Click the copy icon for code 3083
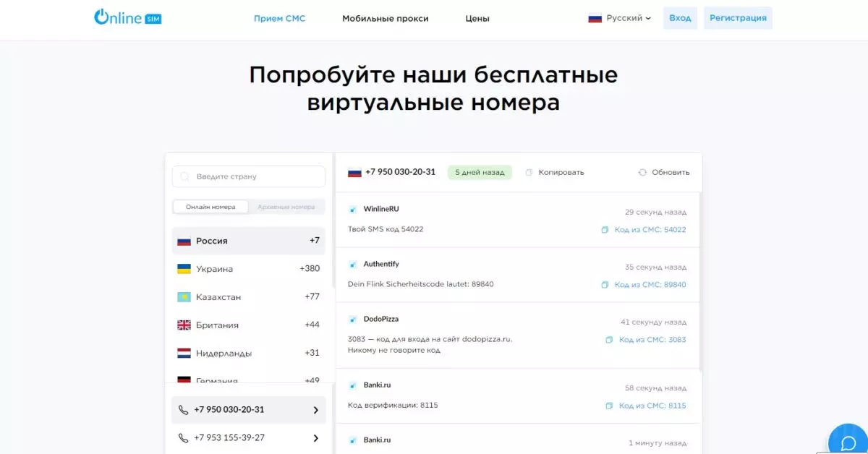 pos(609,340)
